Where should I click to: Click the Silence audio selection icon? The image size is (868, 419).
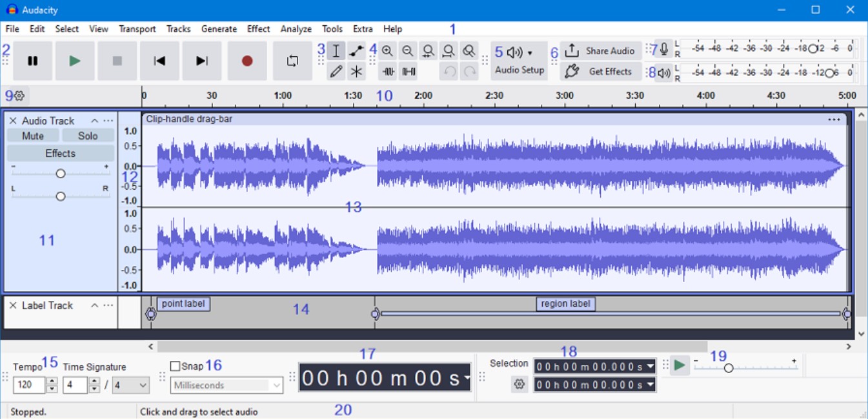(x=408, y=72)
